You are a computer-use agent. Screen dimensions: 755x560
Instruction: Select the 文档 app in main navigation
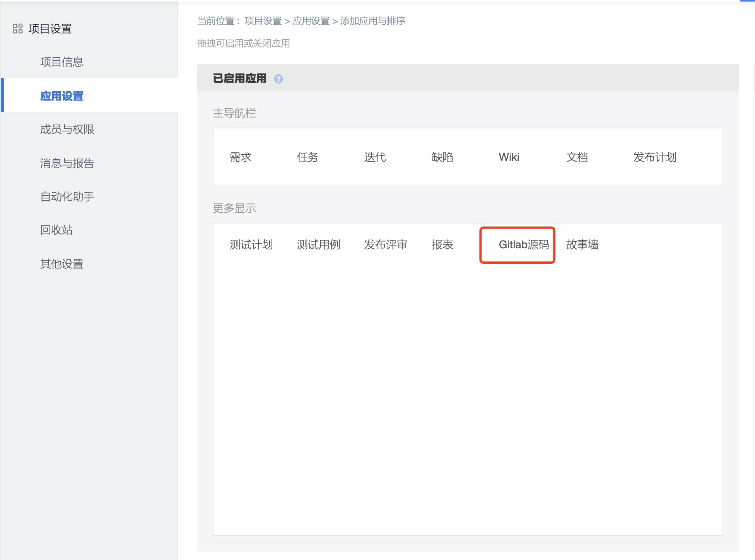coord(577,157)
